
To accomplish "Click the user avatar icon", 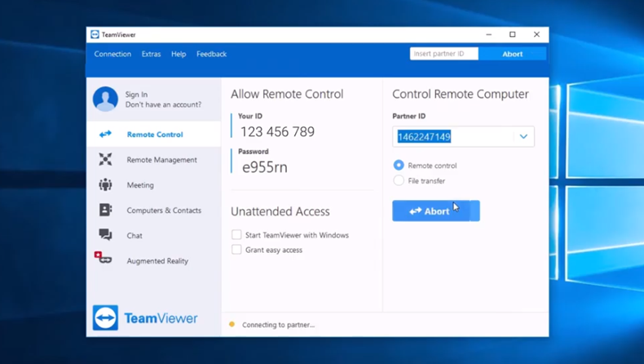I will [x=105, y=99].
